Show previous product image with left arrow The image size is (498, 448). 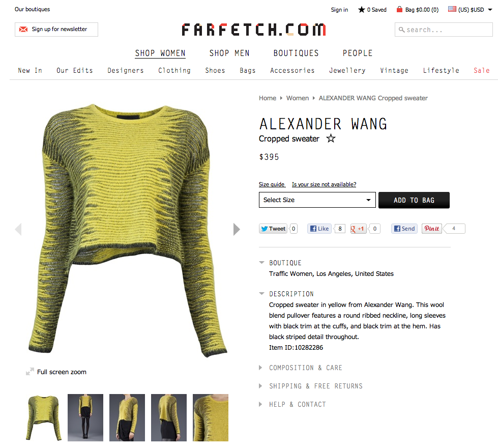tap(18, 229)
